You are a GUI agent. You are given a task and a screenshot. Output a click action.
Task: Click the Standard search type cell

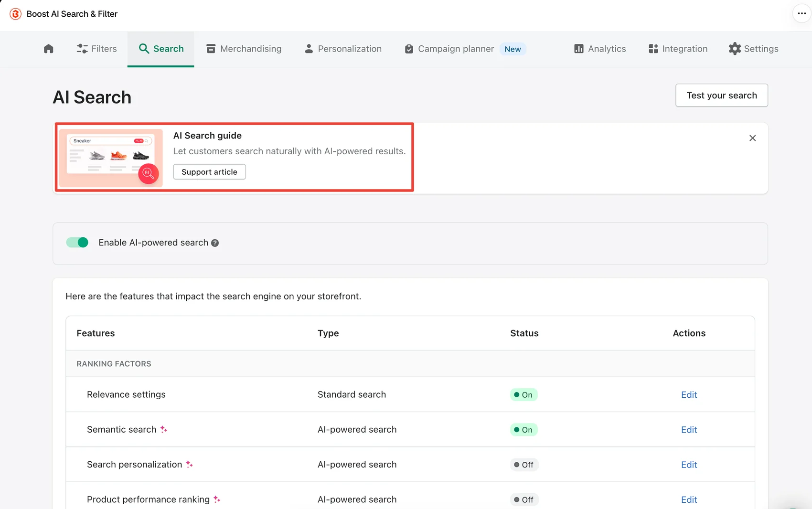point(352,394)
